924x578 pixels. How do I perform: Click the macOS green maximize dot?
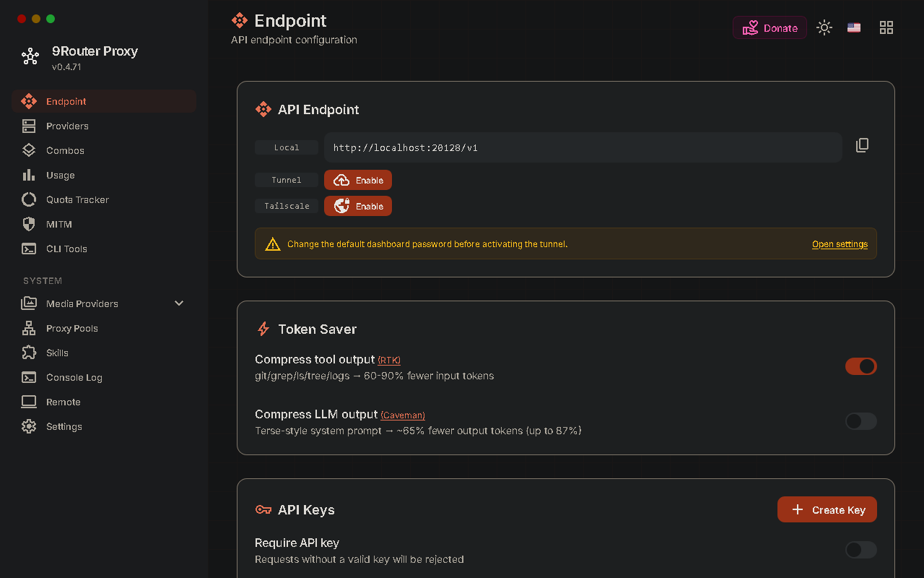pos(51,19)
